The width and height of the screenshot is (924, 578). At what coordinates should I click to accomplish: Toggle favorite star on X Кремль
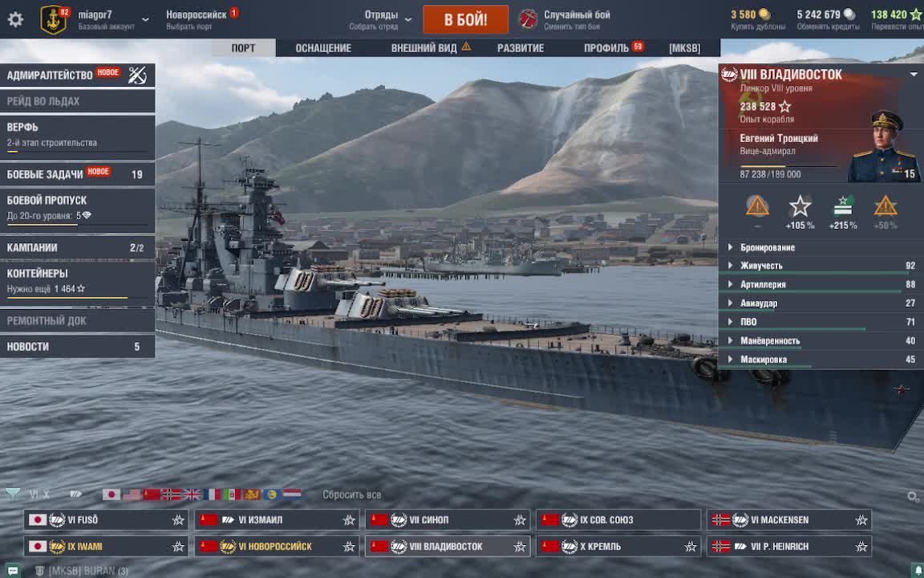click(x=691, y=547)
